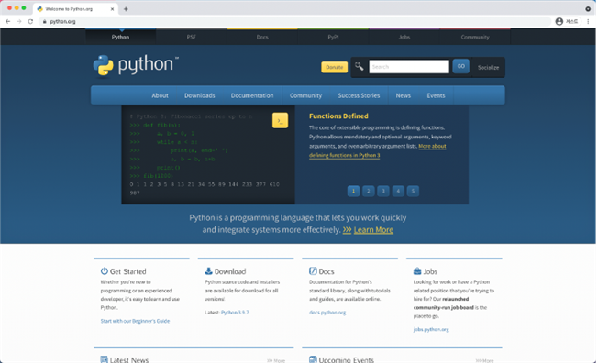Open 'Start with our Beginner's Guide' link
The image size is (598, 364).
135,321
